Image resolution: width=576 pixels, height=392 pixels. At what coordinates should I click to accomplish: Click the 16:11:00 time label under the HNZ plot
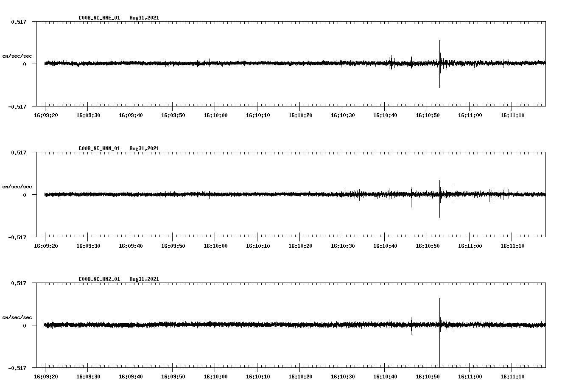pyautogui.click(x=470, y=377)
